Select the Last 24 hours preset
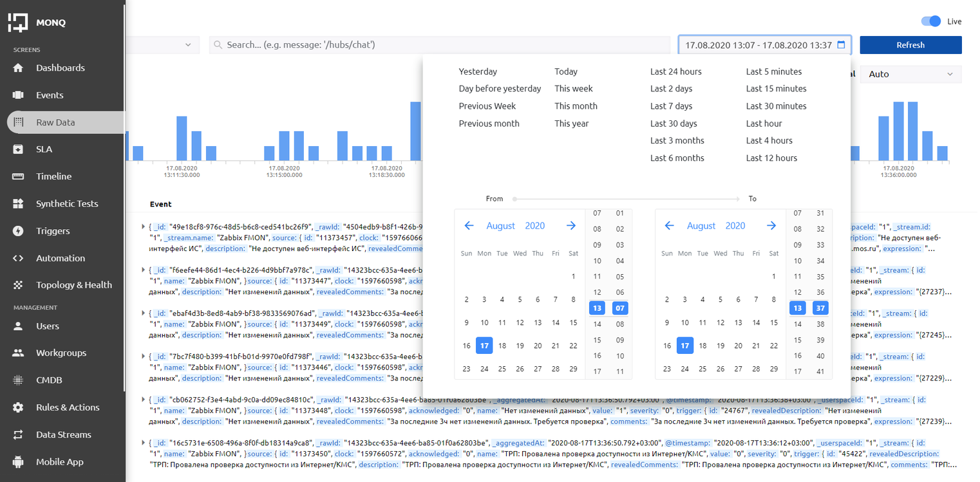This screenshot has width=980, height=482. (x=676, y=71)
